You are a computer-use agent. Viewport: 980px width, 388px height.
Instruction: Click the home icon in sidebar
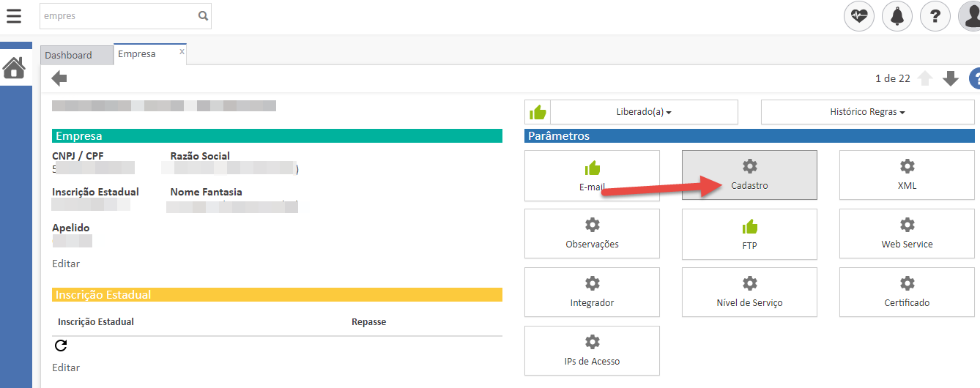14,68
